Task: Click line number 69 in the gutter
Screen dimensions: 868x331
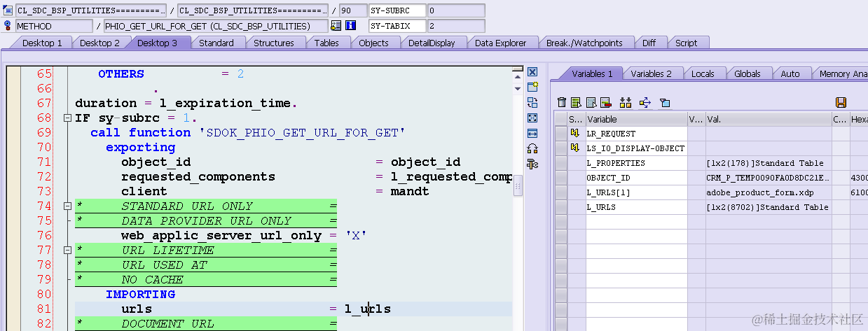Action: [x=43, y=132]
